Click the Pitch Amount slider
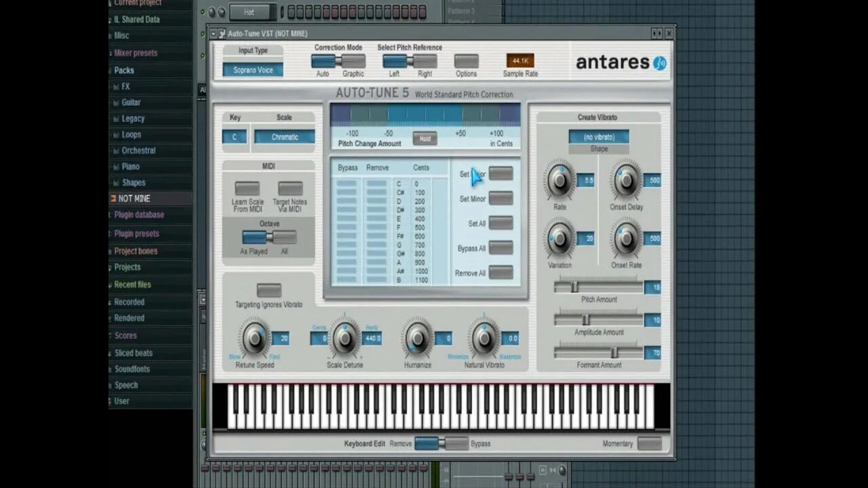The height and width of the screenshot is (488, 868). click(x=598, y=287)
